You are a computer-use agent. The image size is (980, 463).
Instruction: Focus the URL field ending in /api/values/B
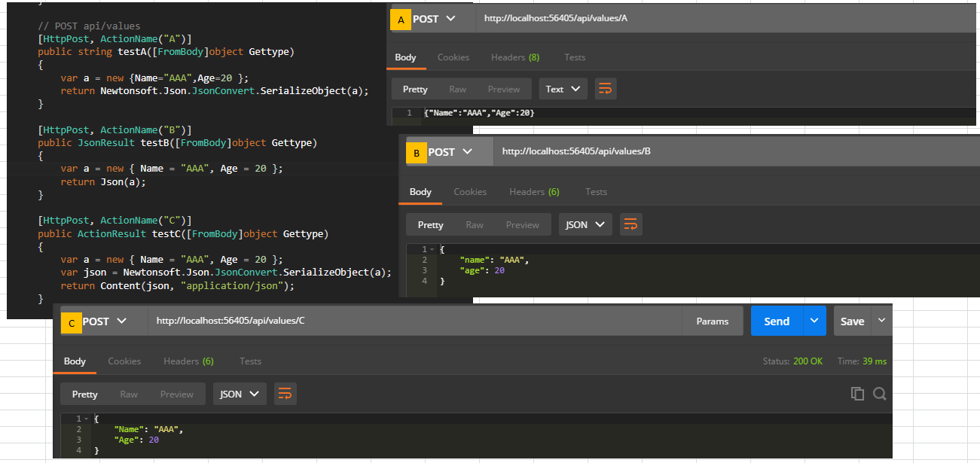click(x=737, y=152)
